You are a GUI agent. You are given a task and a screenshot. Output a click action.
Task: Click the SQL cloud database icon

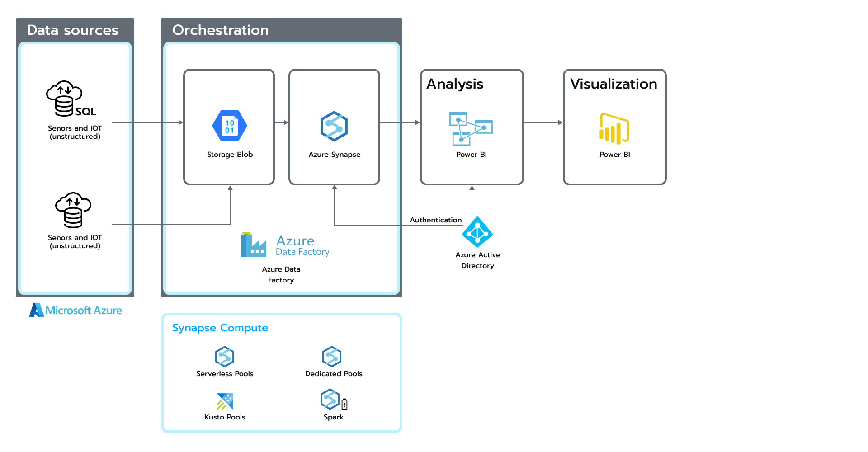click(x=71, y=99)
